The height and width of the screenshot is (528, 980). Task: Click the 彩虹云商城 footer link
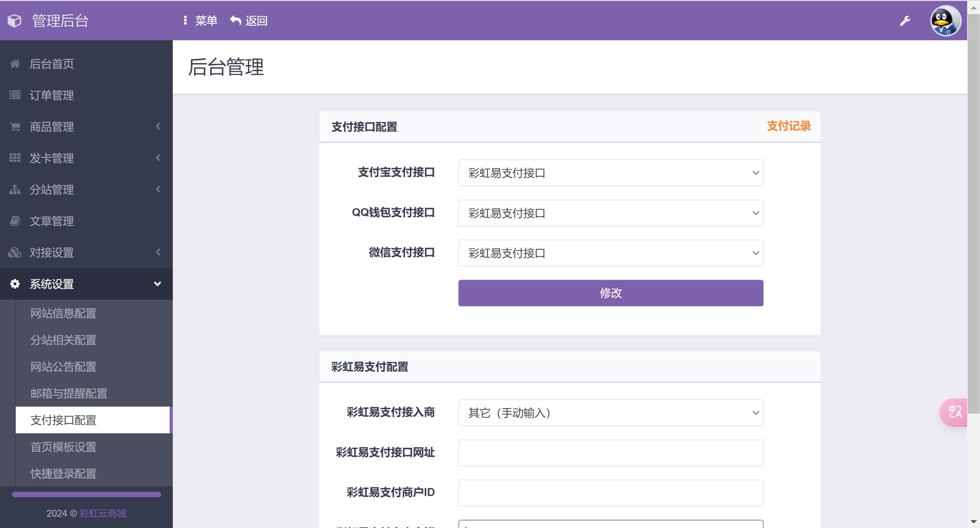click(x=103, y=513)
